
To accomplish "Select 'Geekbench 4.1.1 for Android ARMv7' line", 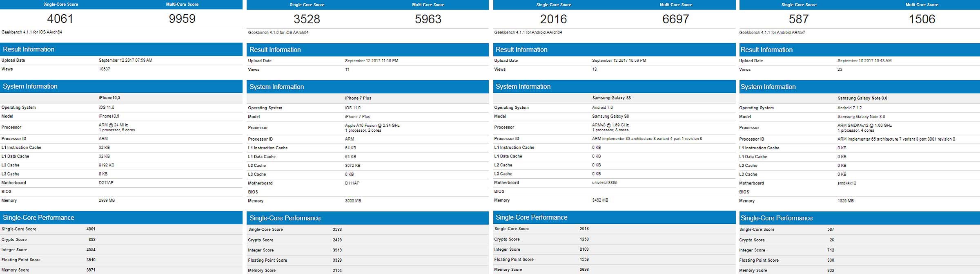I will (772, 32).
